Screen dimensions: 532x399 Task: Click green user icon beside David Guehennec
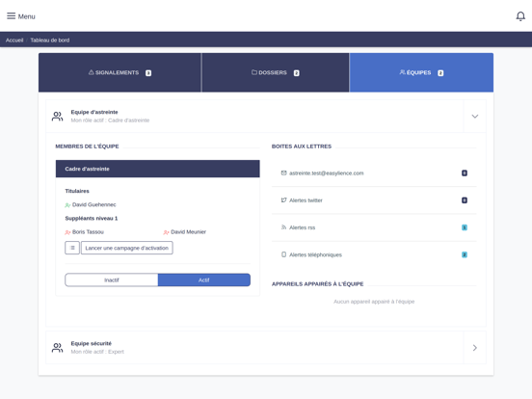tap(67, 205)
